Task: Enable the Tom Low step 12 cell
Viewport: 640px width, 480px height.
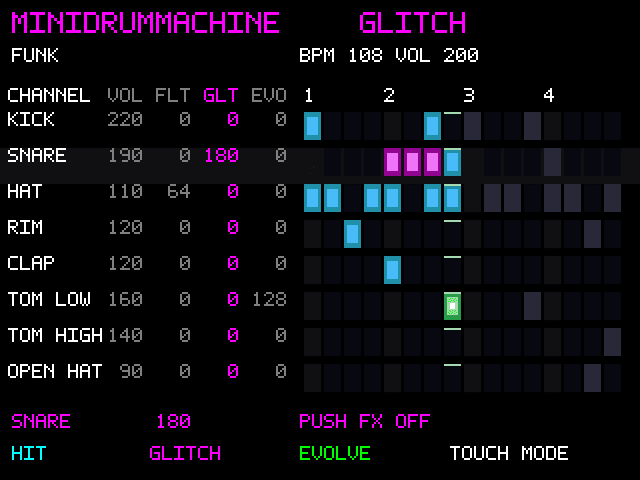Action: pos(532,306)
